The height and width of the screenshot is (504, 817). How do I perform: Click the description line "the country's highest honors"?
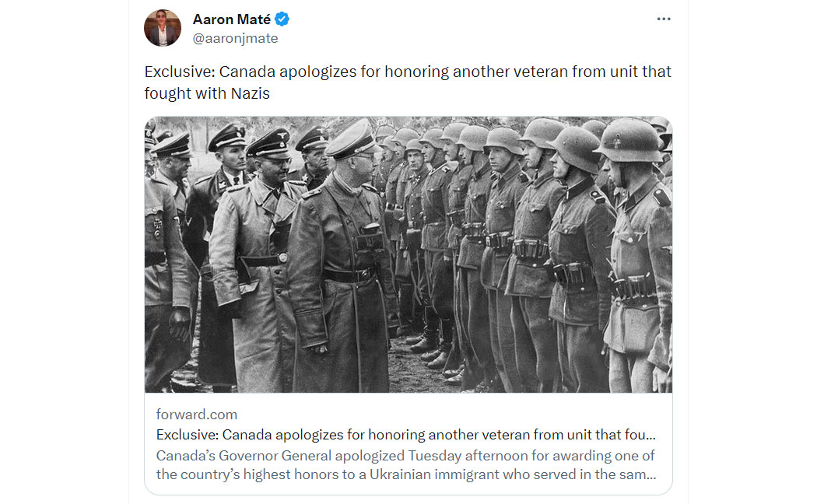pos(406,474)
